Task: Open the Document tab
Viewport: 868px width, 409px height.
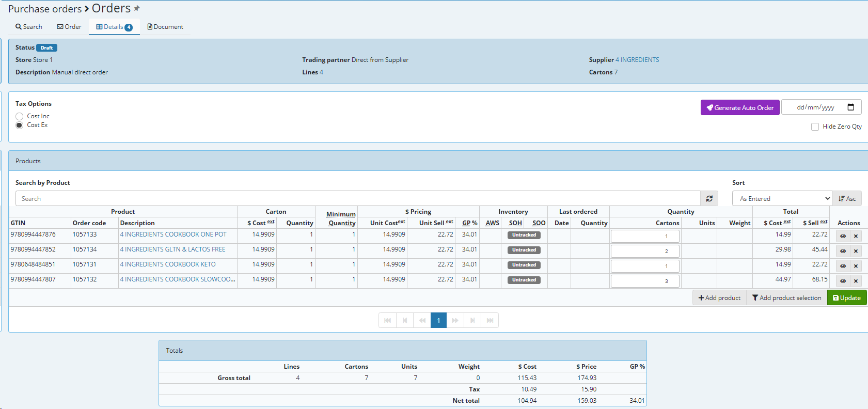Action: click(165, 27)
